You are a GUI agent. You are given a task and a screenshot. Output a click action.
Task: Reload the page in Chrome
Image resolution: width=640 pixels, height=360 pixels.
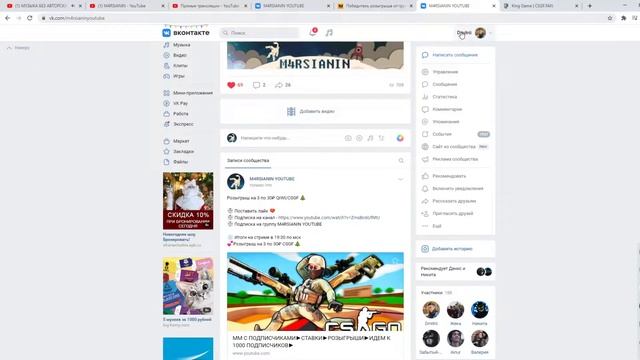(29, 18)
